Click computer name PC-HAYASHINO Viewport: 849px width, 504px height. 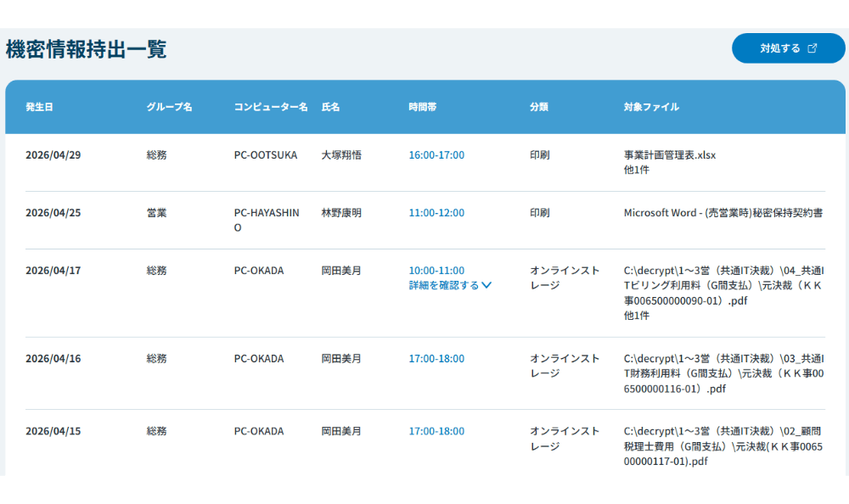coord(267,220)
